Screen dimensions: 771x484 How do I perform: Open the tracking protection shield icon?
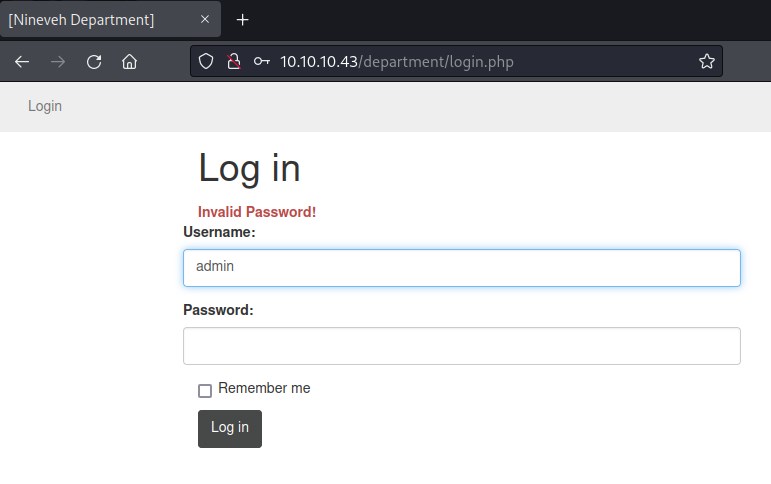pos(206,62)
